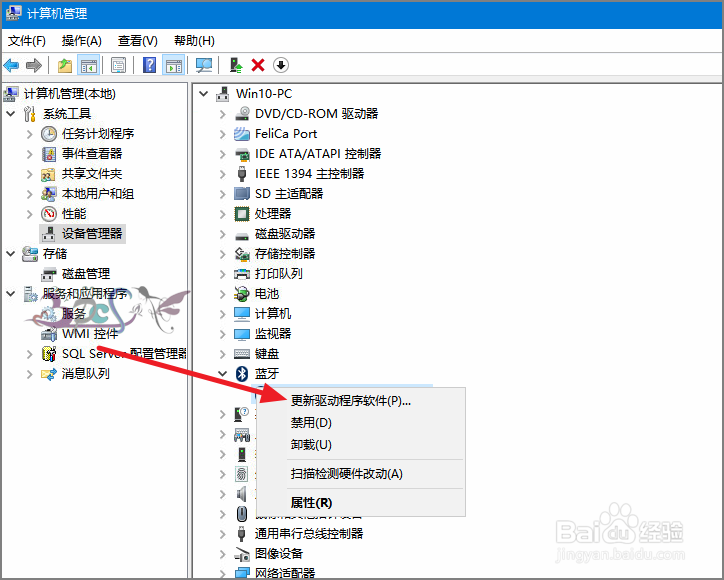
Task: Select WMI 控件 in the left tree
Action: point(90,334)
